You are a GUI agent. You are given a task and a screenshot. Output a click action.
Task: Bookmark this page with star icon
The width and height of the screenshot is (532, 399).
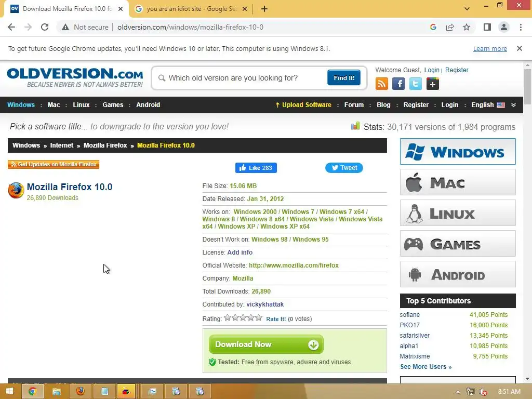(467, 27)
